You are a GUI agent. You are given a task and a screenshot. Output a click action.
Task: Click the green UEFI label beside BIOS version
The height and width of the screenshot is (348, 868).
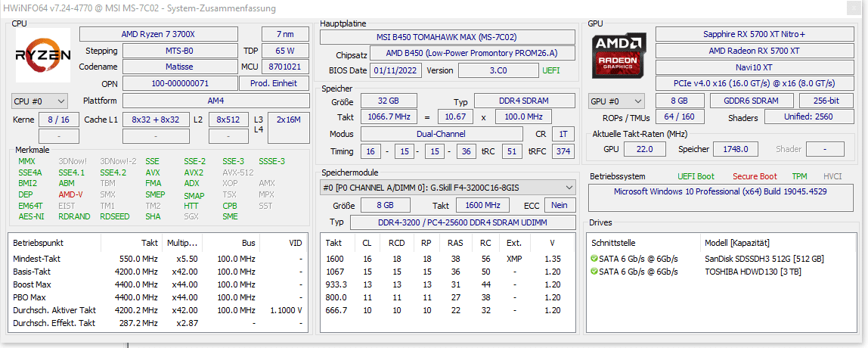pos(550,70)
